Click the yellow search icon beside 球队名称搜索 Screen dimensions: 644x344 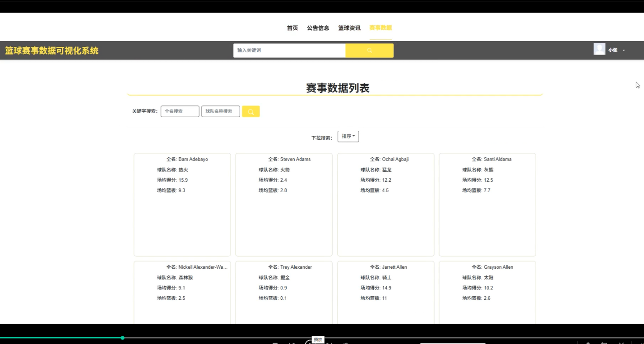point(251,111)
